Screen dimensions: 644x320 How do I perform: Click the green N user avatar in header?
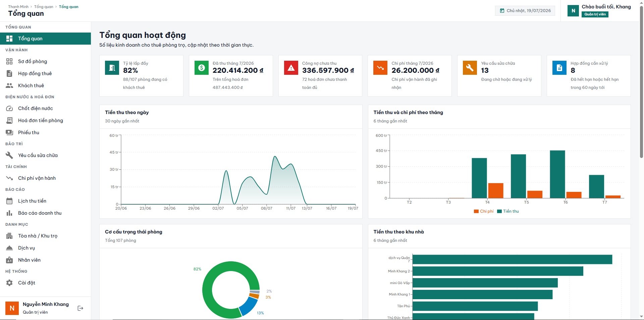pyautogui.click(x=573, y=11)
